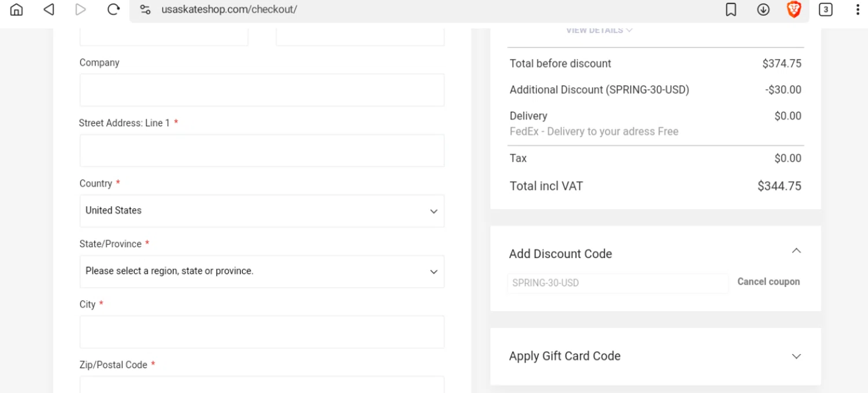Screen dimensions: 868x393
Task: Click the Total before discount label
Action: pyautogui.click(x=560, y=64)
